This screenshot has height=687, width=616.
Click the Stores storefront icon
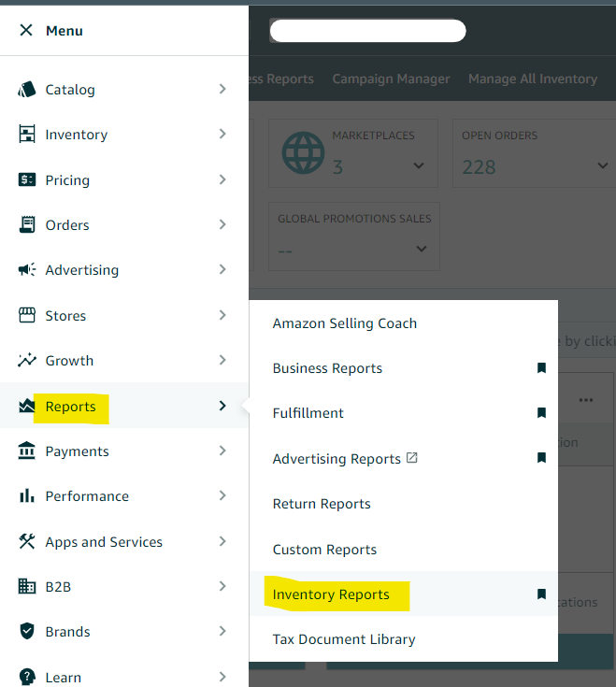(27, 315)
